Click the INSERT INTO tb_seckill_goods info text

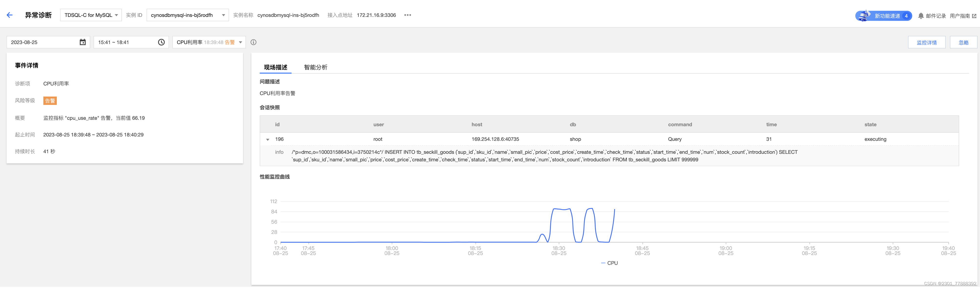tap(544, 156)
